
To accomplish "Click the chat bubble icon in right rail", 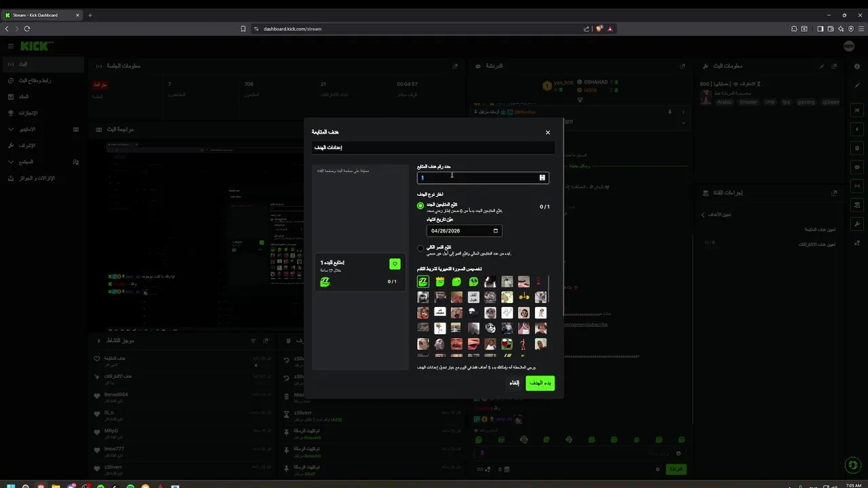I will pyautogui.click(x=857, y=167).
